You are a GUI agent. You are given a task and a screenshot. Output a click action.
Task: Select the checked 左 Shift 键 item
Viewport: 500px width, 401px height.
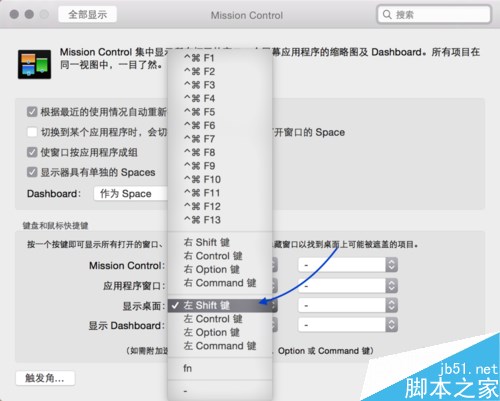tap(220, 305)
